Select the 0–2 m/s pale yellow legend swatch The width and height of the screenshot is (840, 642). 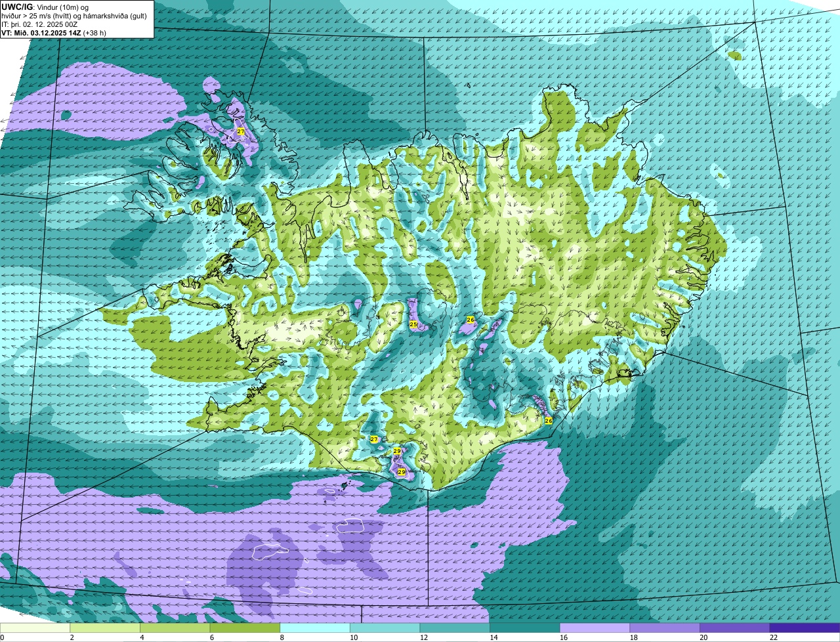pos(35,628)
